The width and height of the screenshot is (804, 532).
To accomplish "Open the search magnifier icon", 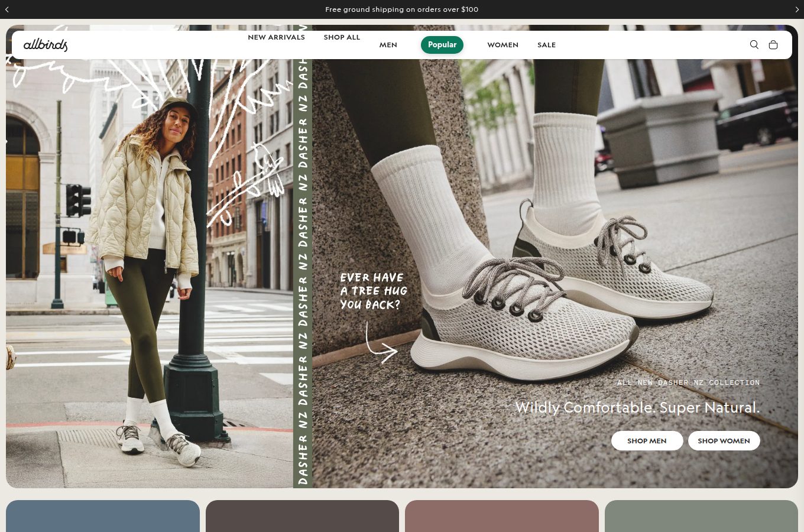I will coord(754,45).
